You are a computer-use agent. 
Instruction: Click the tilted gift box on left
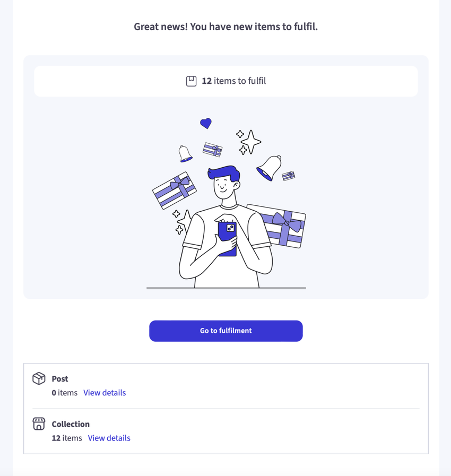click(174, 190)
